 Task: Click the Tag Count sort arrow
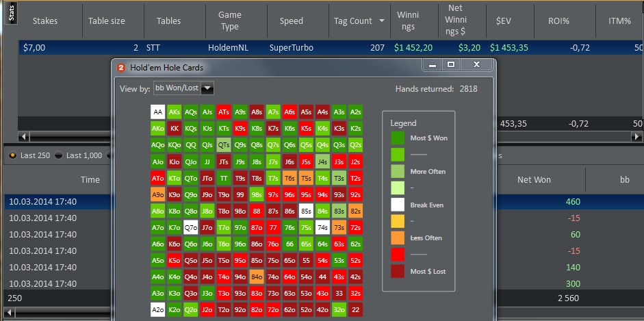(x=382, y=21)
